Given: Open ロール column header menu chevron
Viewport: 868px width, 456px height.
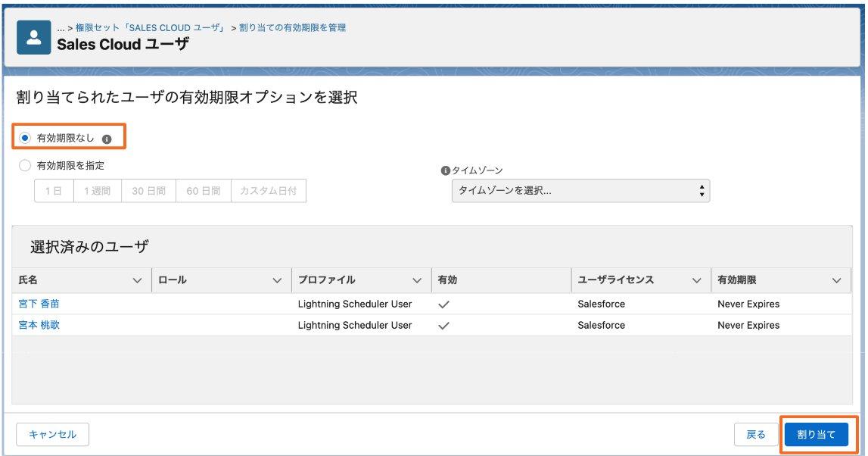Looking at the screenshot, I should pyautogui.click(x=277, y=280).
